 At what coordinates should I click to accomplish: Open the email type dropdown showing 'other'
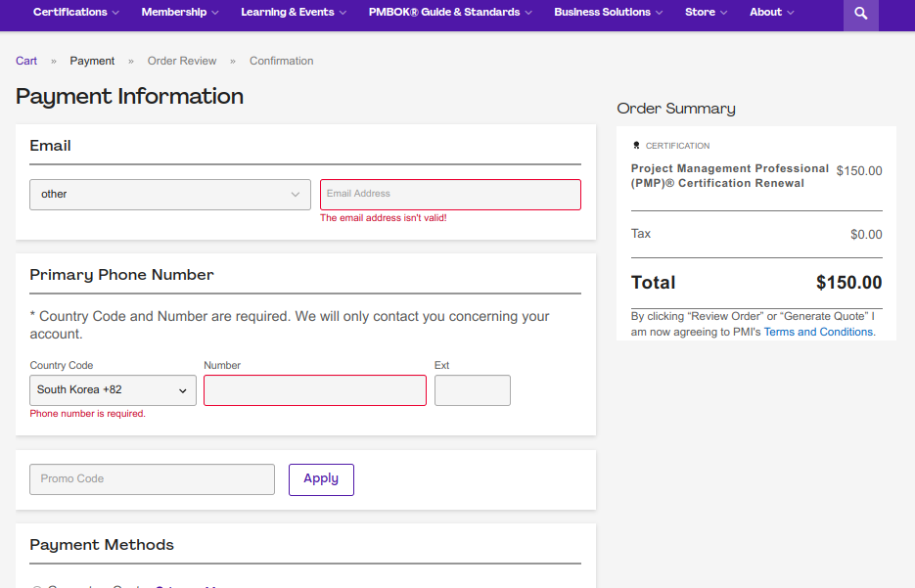170,195
